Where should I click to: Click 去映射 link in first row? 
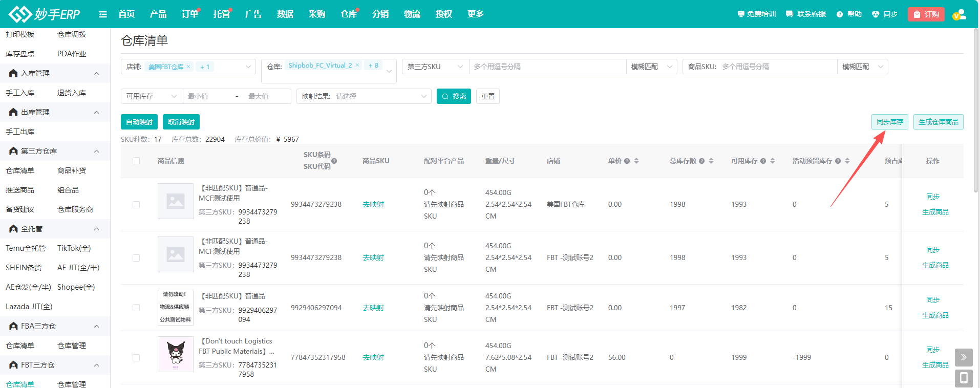(373, 205)
